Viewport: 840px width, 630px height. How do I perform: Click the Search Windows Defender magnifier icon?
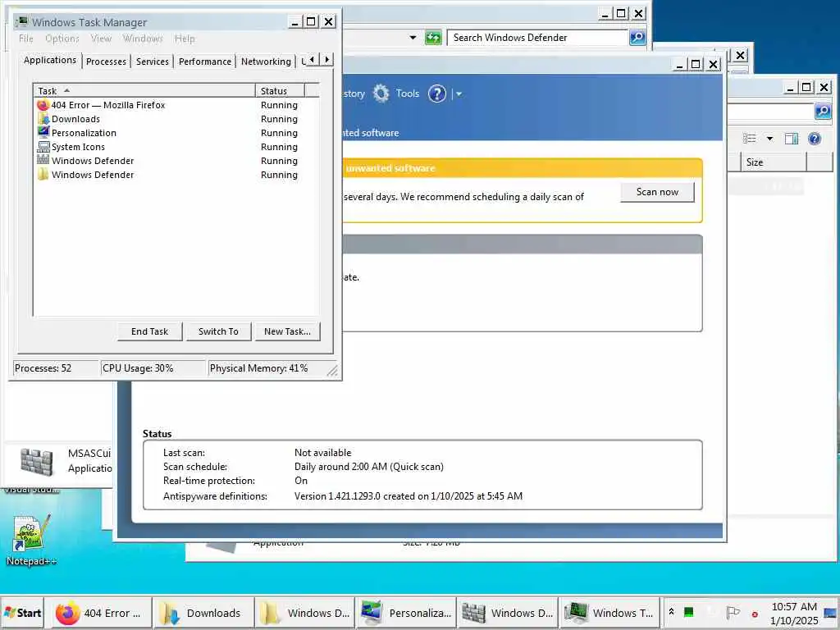[x=637, y=38]
